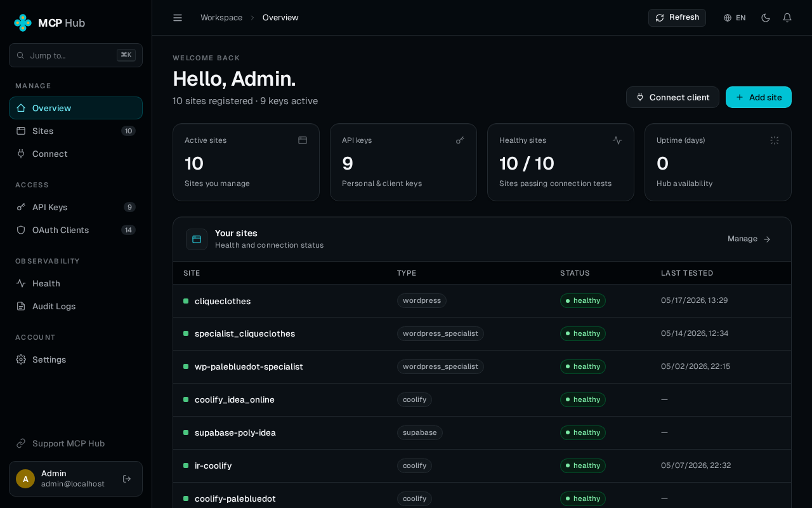Click the API Keys count badge 9

129,207
